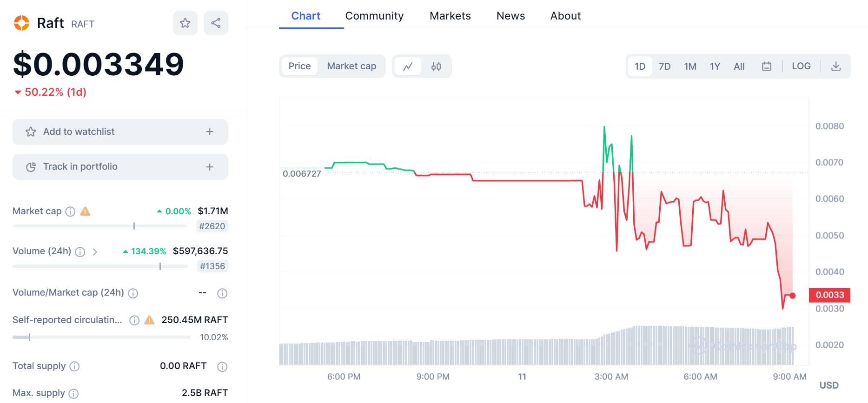Click the Add to watchlist button
This screenshot has height=403, width=868.
click(x=120, y=132)
